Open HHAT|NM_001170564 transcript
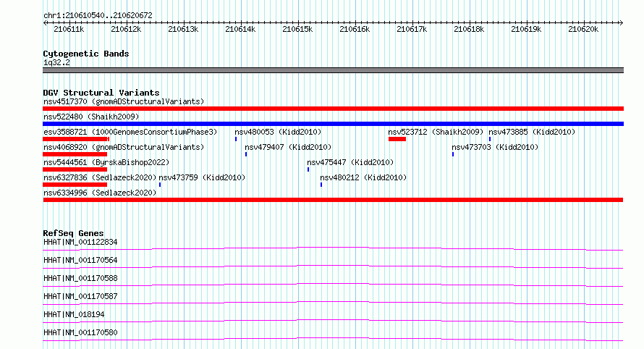The width and height of the screenshot is (644, 349). click(x=80, y=260)
